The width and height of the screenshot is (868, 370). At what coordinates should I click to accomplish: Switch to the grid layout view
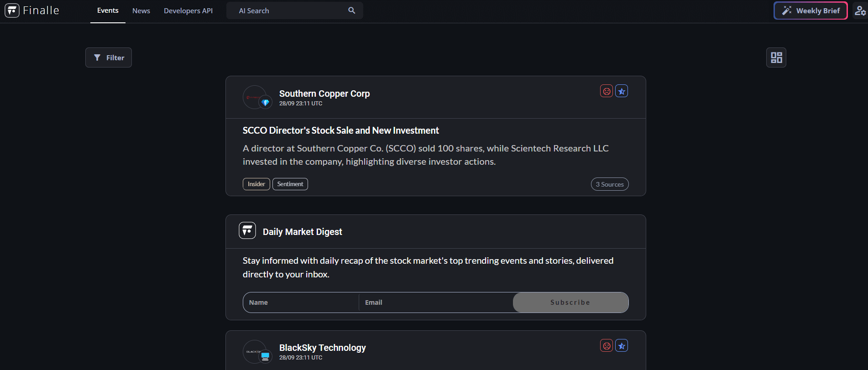776,57
